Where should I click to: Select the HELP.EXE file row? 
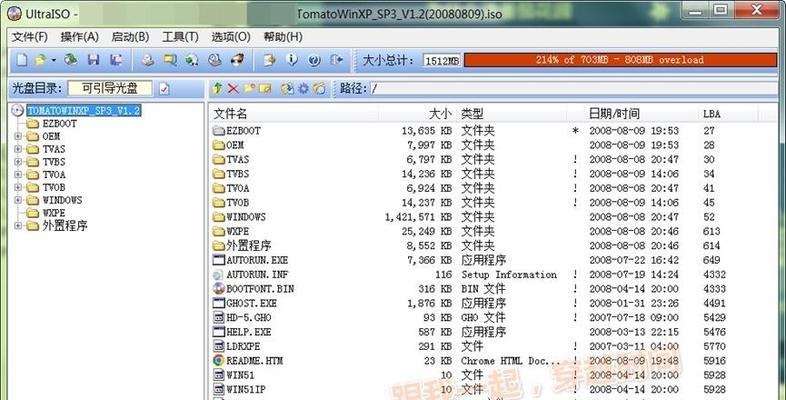click(494, 332)
